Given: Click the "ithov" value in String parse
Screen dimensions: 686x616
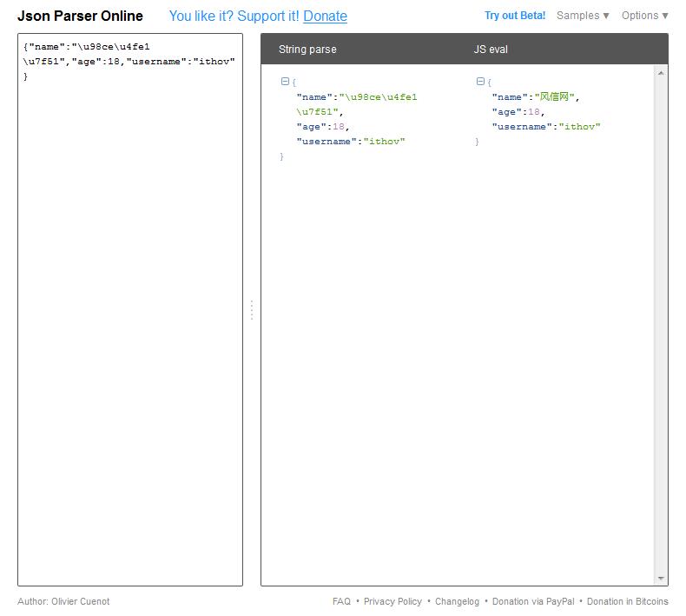Looking at the screenshot, I should tap(384, 141).
